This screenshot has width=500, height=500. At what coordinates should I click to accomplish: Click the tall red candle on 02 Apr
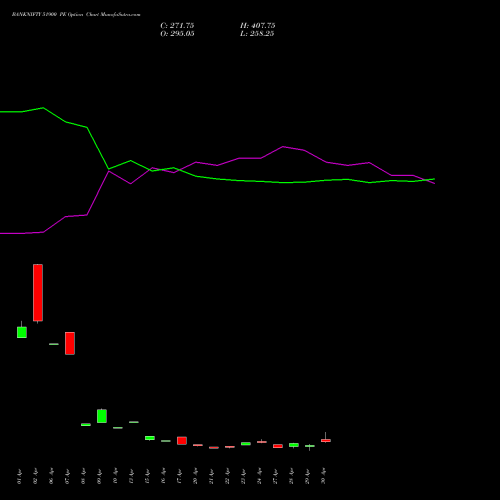pyautogui.click(x=38, y=293)
